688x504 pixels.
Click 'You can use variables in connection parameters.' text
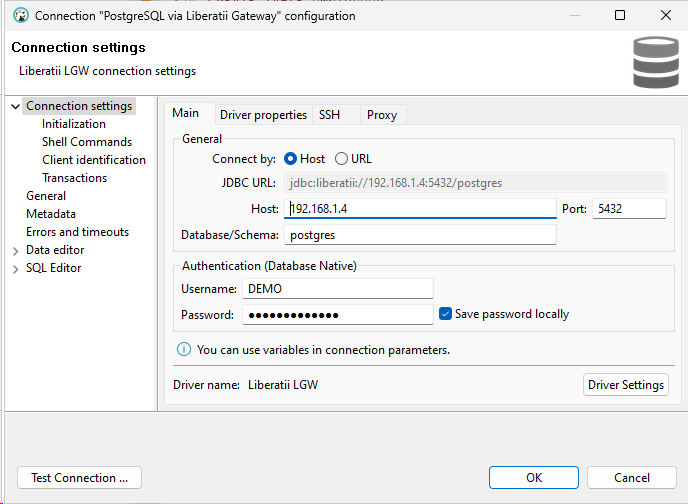323,350
